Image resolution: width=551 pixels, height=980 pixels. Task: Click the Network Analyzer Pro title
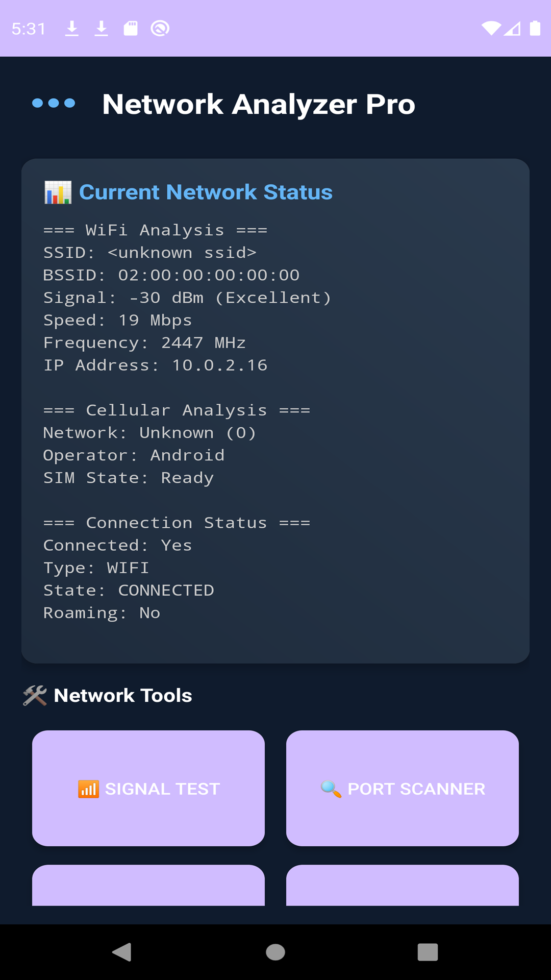(x=259, y=104)
